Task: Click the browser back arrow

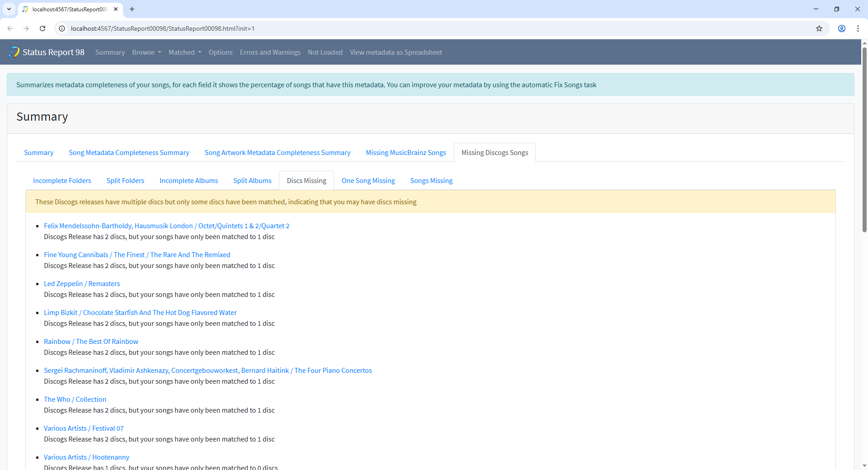Action: coord(10,28)
